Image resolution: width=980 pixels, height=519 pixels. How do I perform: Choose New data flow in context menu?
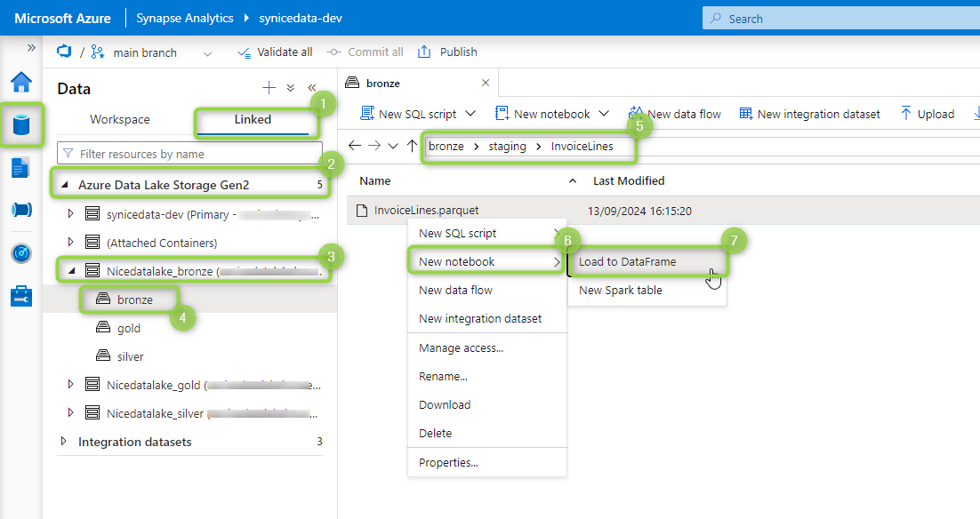[x=486, y=290]
